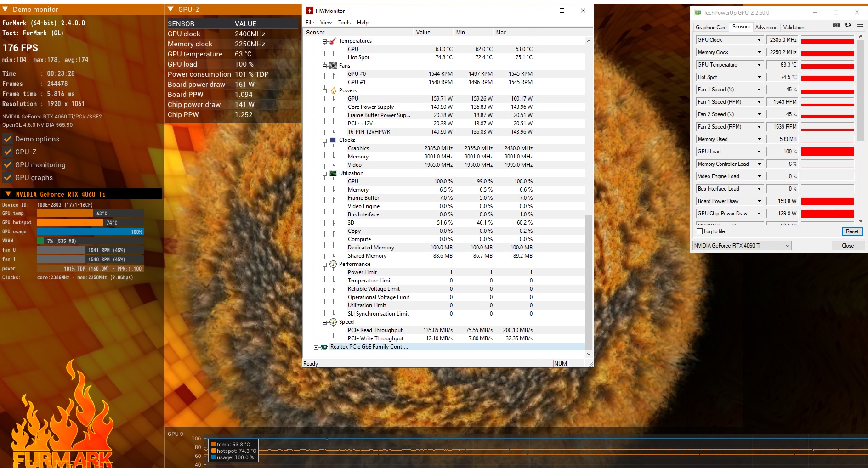The height and width of the screenshot is (468, 868).
Task: Toggle the GPU-Z checkbox in FurMark
Action: [8, 152]
